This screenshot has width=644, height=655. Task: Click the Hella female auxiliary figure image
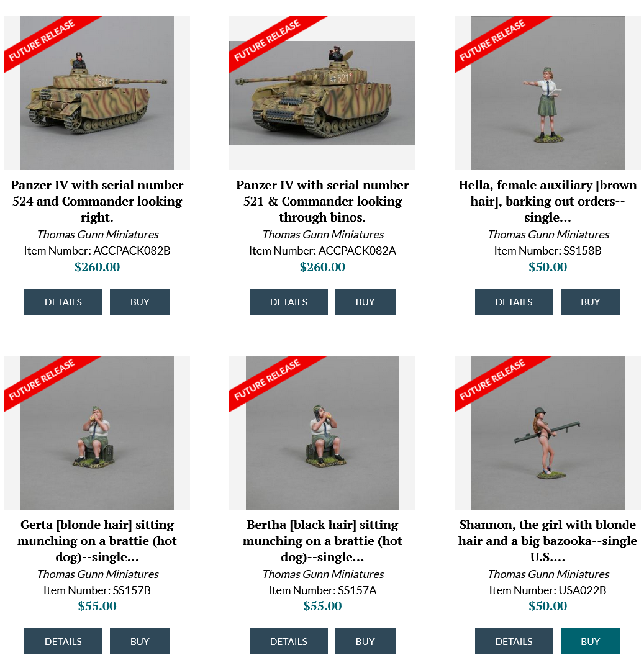point(548,93)
